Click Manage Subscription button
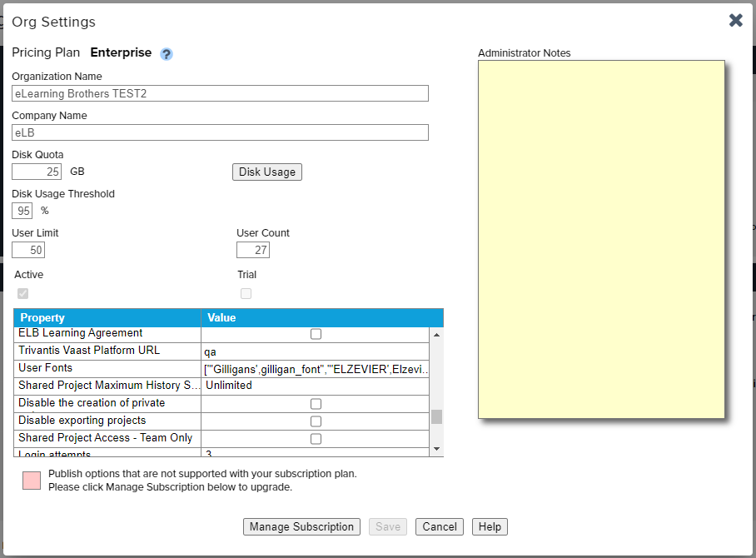 click(302, 526)
